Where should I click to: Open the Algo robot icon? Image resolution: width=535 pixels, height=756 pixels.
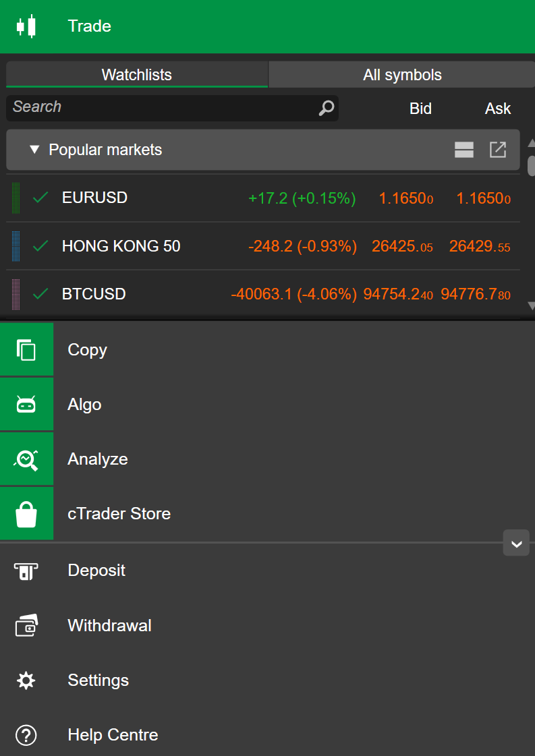[x=26, y=405]
